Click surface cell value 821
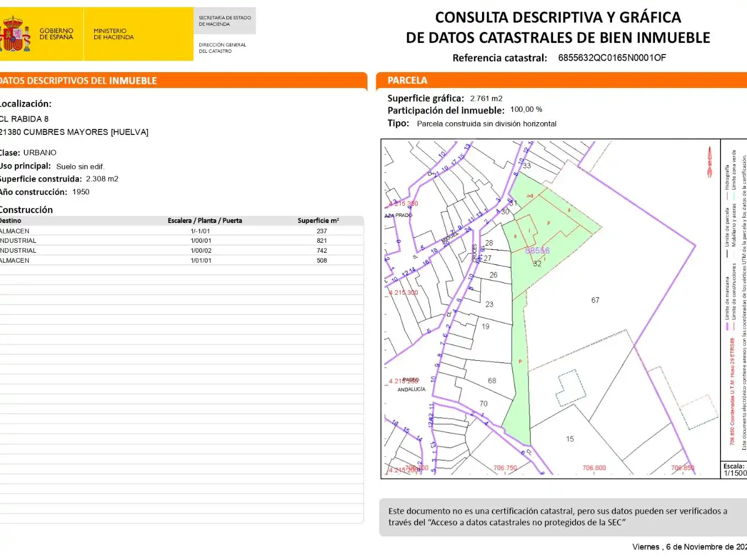 point(322,241)
